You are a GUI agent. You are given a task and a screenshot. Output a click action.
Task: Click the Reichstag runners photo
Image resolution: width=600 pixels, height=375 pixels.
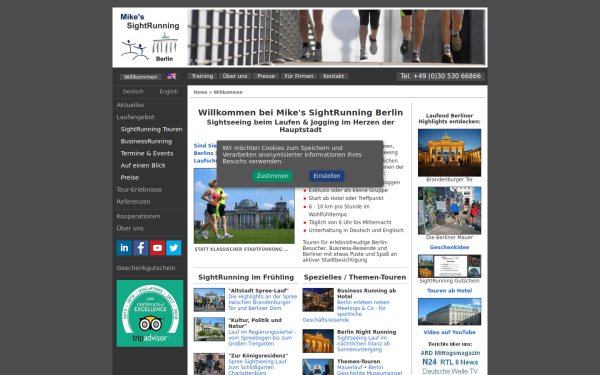tap(244, 206)
